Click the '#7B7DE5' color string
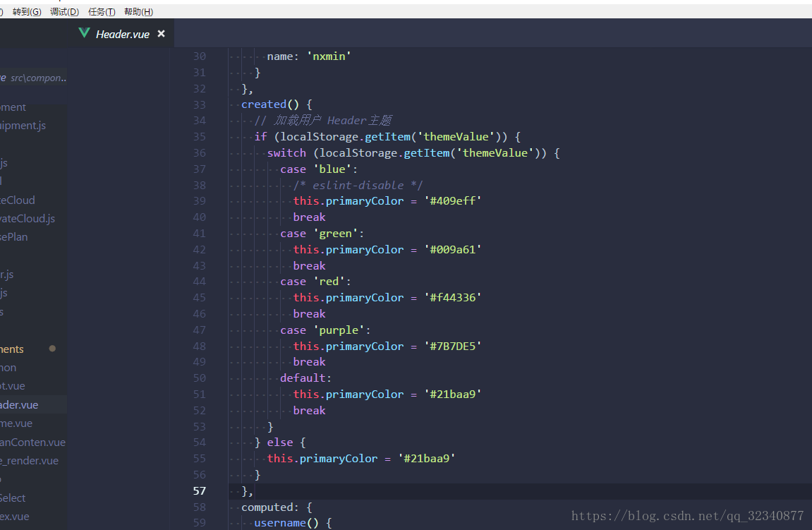The image size is (812, 530). [453, 346]
